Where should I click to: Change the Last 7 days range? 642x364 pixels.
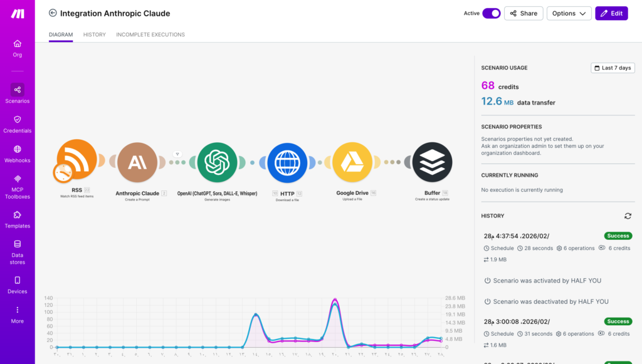(x=613, y=68)
